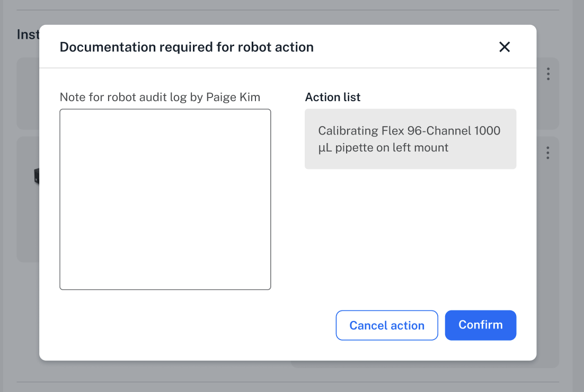Open the lower three-dot overflow menu behind dialog
The height and width of the screenshot is (392, 584).
point(547,153)
